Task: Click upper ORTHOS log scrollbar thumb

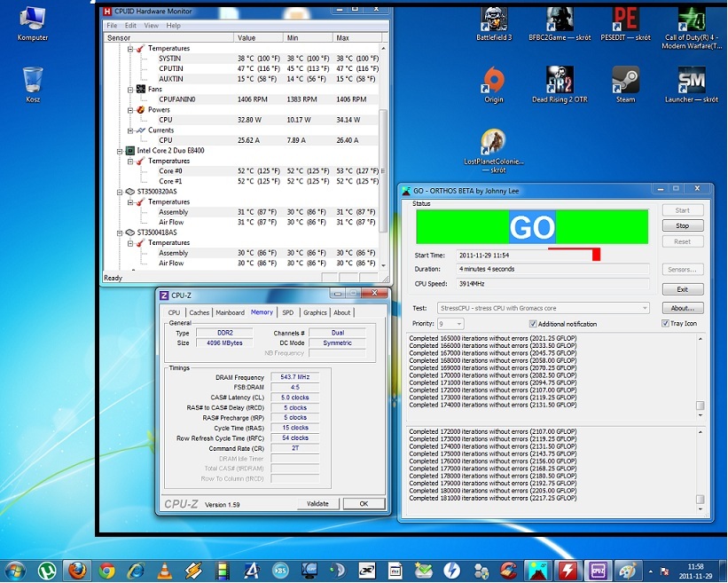Action: click(x=701, y=405)
